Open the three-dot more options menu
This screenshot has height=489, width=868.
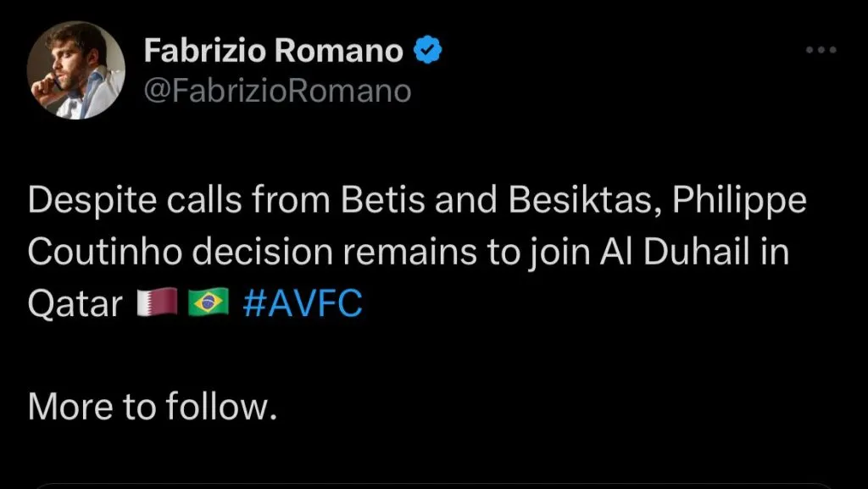click(x=821, y=50)
